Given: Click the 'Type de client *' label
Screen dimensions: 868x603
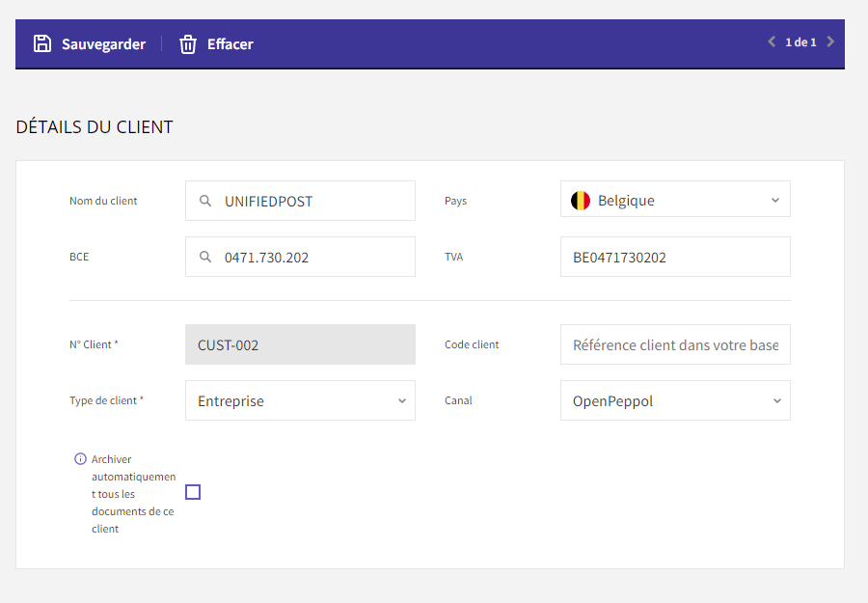Looking at the screenshot, I should click(x=106, y=400).
